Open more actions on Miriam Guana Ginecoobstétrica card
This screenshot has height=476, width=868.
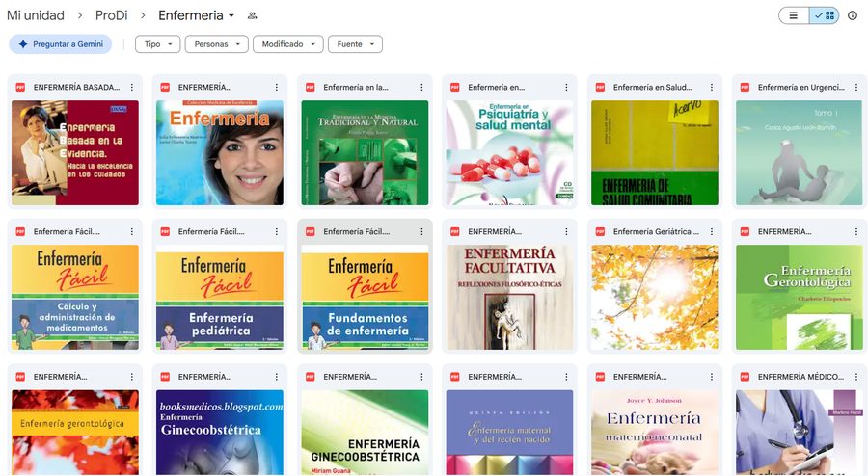pyautogui.click(x=421, y=377)
